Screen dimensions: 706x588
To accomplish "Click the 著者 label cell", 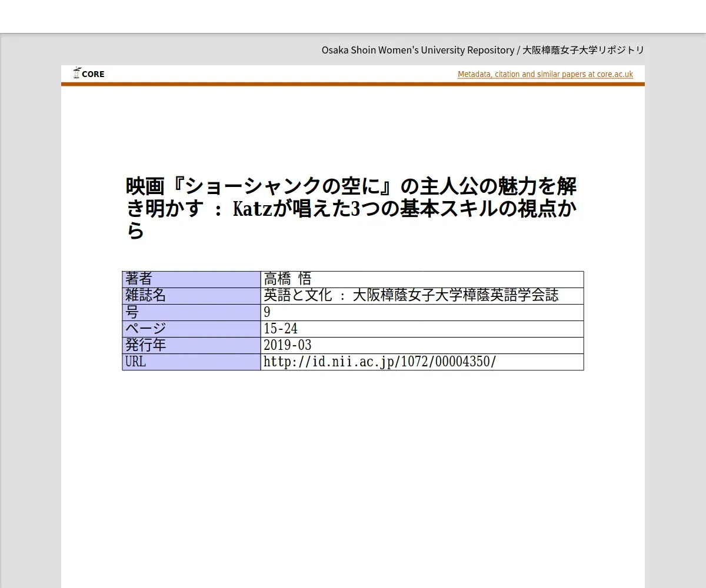I will click(191, 279).
